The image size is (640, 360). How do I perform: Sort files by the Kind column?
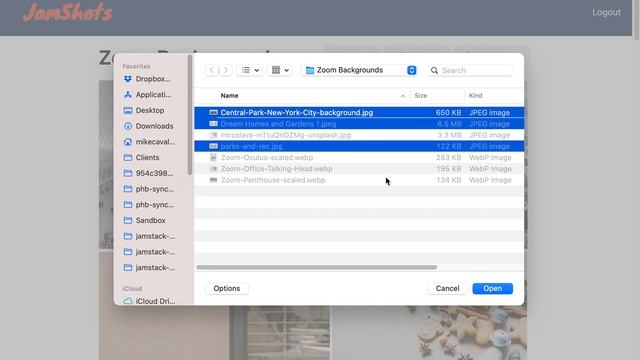coord(475,96)
